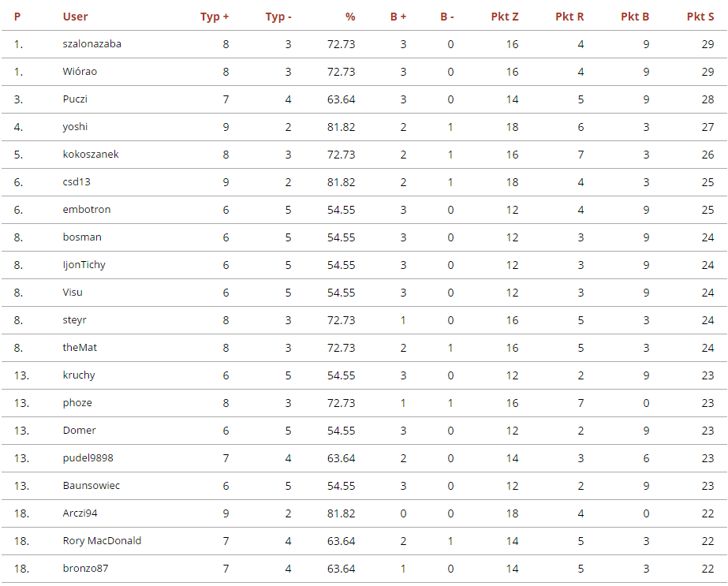The image size is (728, 586).
Task: Click the 'Pkt Z' column header
Action: point(505,17)
